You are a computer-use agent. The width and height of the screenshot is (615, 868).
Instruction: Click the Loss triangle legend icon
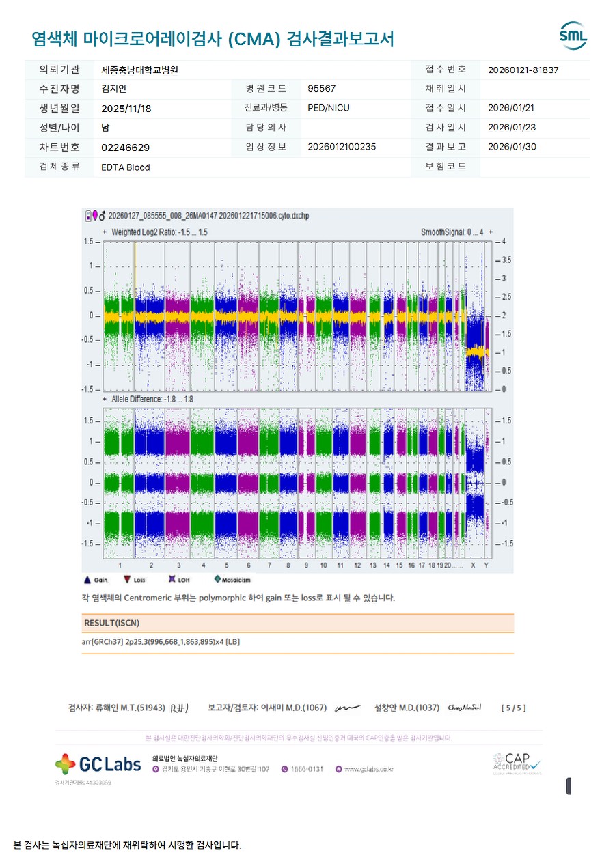(126, 580)
